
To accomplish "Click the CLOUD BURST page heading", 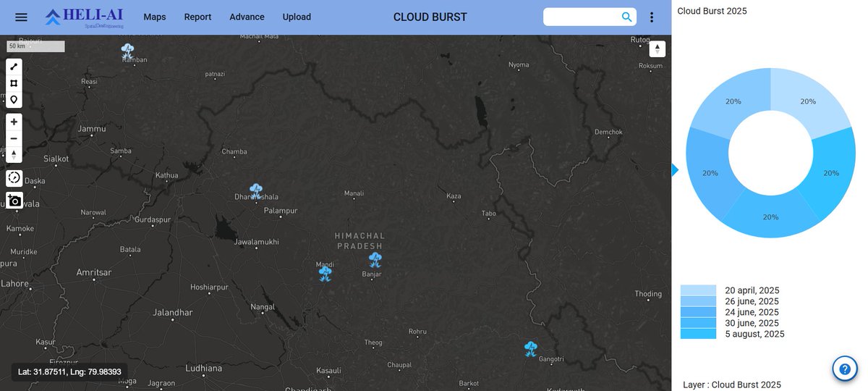I will coord(430,17).
